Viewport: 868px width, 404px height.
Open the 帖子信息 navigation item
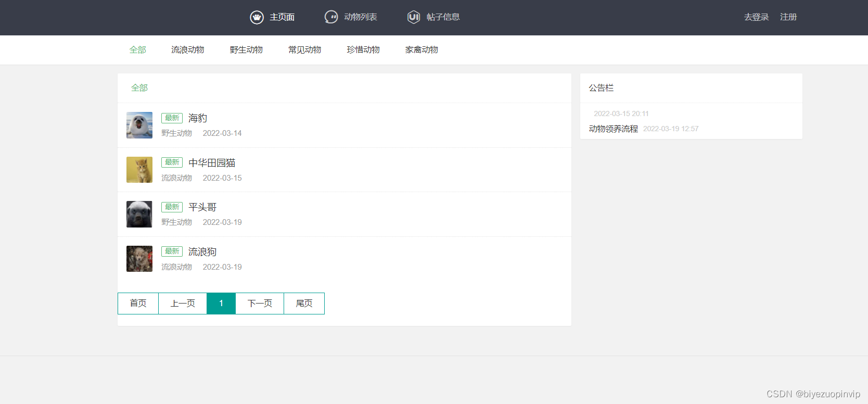[x=443, y=17]
